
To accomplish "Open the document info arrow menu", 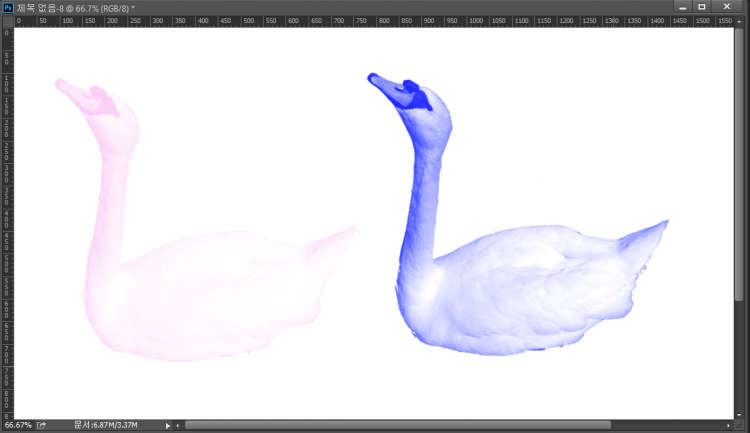I will tap(167, 425).
